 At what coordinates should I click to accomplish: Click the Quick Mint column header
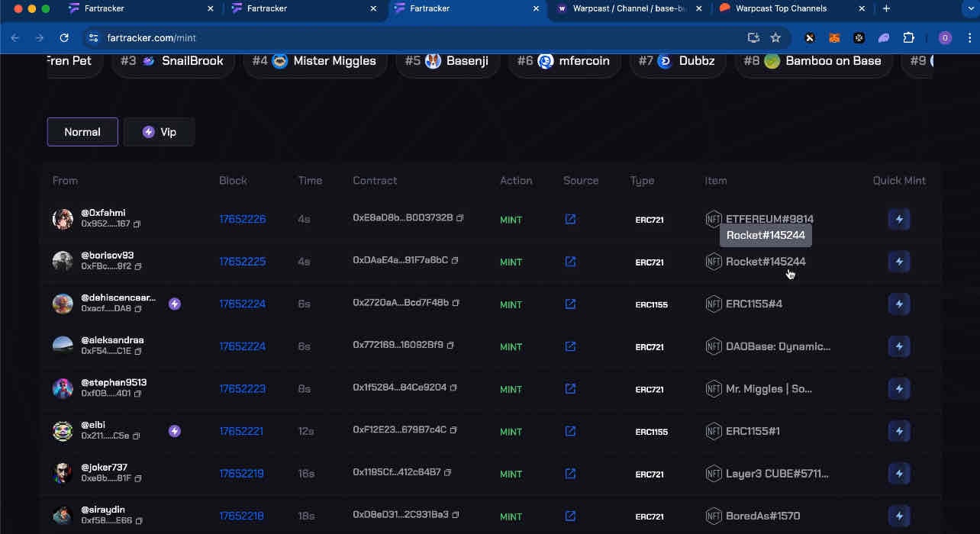tap(899, 181)
